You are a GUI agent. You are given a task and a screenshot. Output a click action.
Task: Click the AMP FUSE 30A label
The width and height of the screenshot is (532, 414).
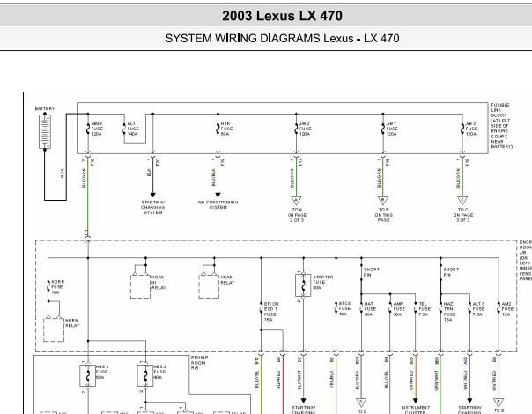(x=399, y=309)
